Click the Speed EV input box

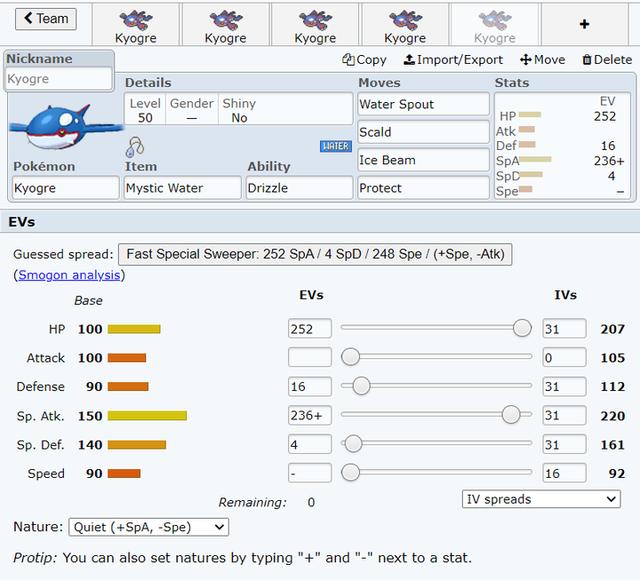pos(310,473)
